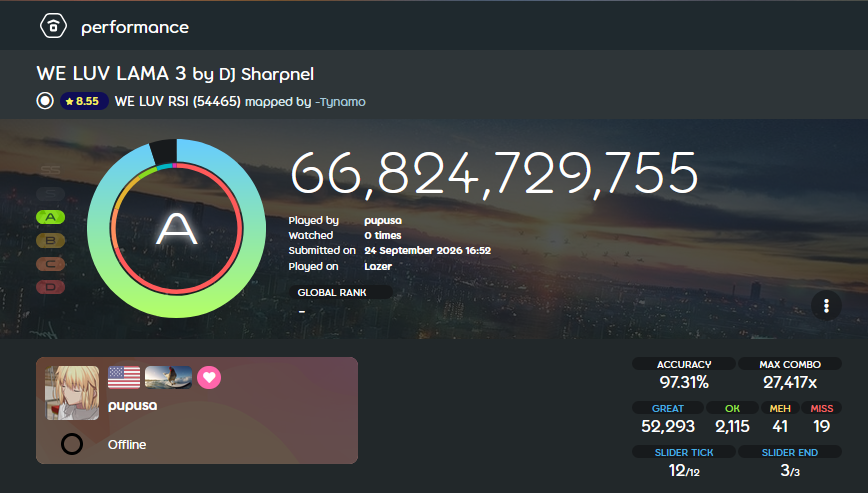
Task: Click the osu! standard mode circle icon
Action: [x=45, y=101]
